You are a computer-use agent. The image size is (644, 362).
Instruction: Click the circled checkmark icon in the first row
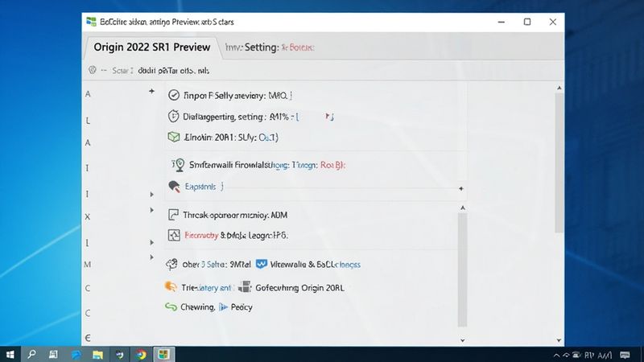(174, 95)
